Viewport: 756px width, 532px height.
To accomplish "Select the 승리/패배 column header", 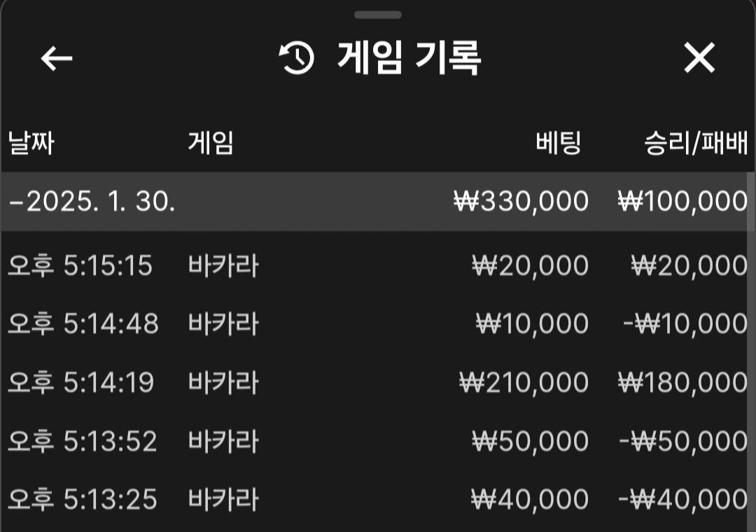I will click(x=696, y=143).
